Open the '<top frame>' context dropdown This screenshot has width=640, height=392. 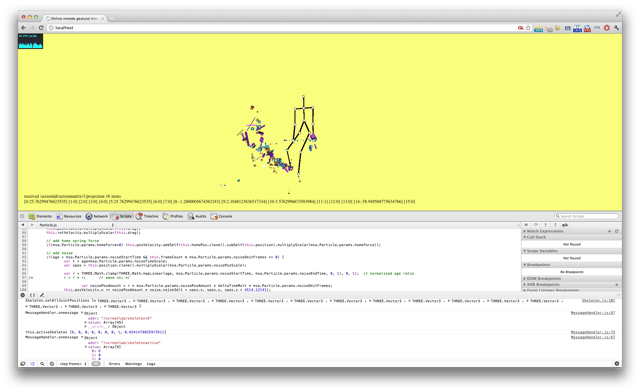pyautogui.click(x=73, y=364)
